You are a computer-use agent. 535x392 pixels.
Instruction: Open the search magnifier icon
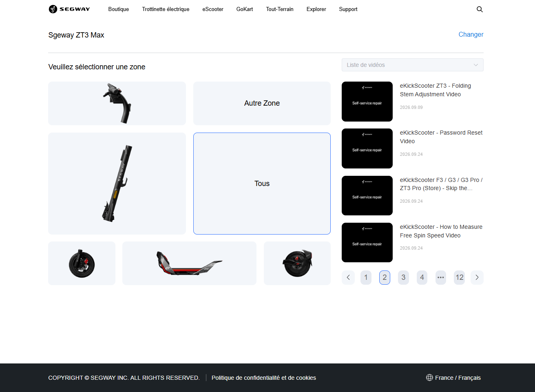[x=480, y=9]
